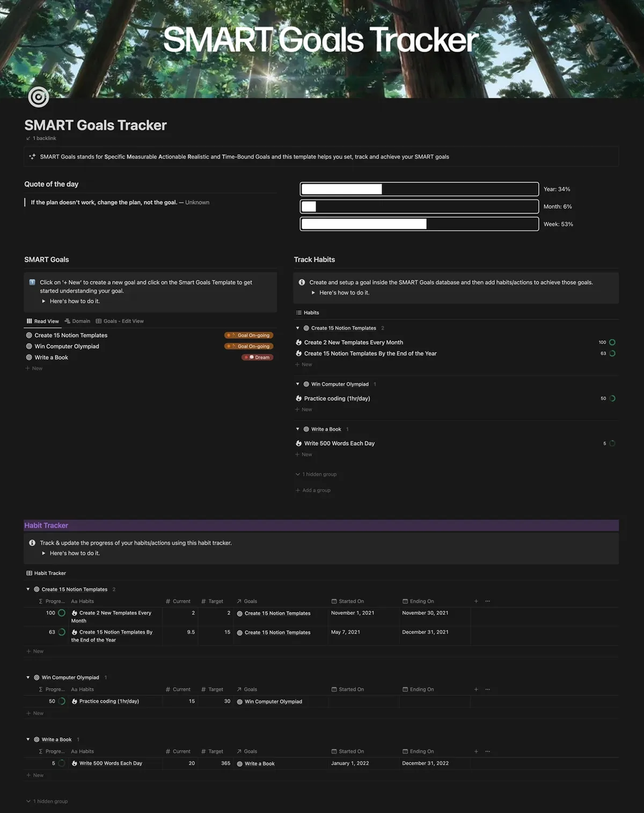Add New habit under Practice coding in Habits list
The image size is (644, 813).
(x=304, y=409)
